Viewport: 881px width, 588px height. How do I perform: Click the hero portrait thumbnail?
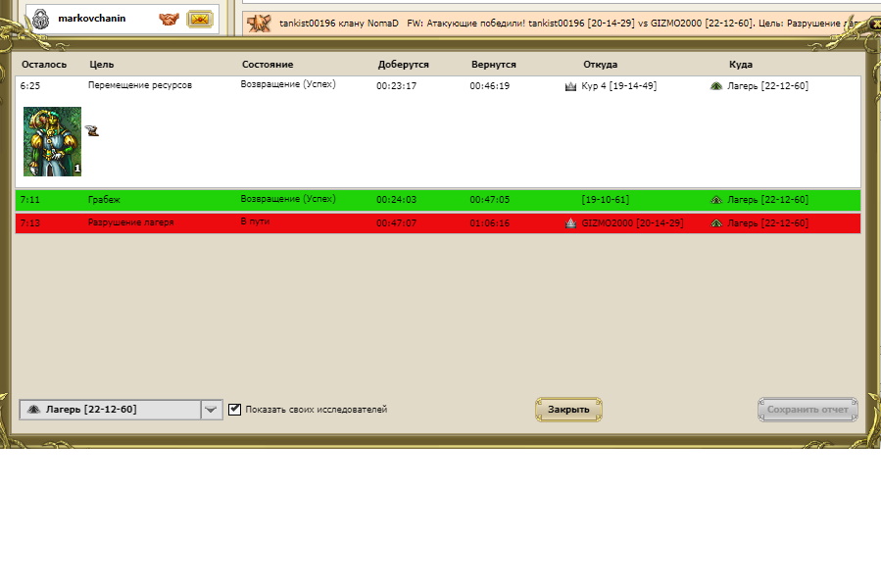53,141
